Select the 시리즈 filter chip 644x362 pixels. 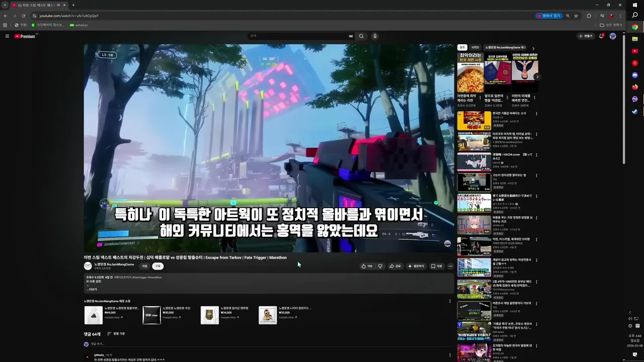click(x=475, y=47)
